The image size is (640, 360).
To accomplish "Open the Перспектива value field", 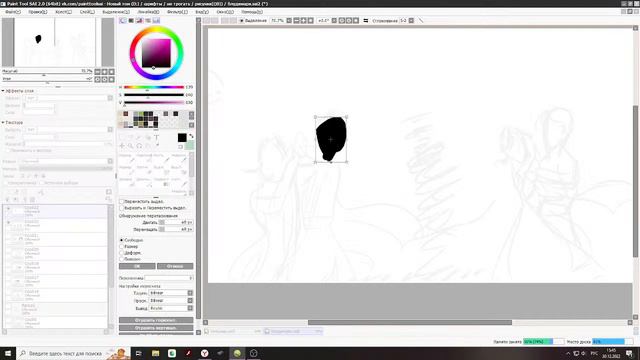I will [x=169, y=278].
